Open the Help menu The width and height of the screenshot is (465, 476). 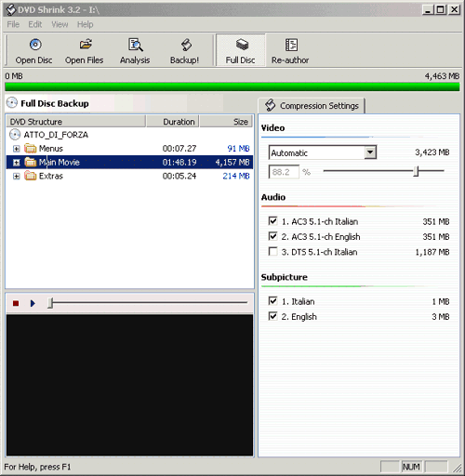pyautogui.click(x=86, y=24)
